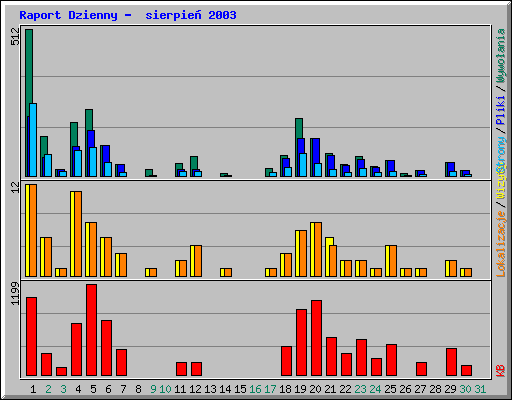
Task: Click day label "25" on the x-axis
Action: [x=390, y=389]
